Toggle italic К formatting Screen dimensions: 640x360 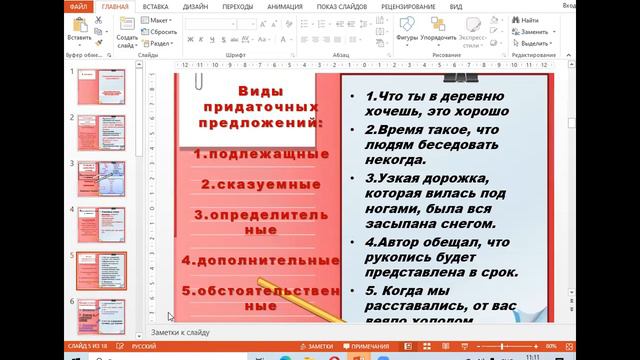tap(201, 40)
